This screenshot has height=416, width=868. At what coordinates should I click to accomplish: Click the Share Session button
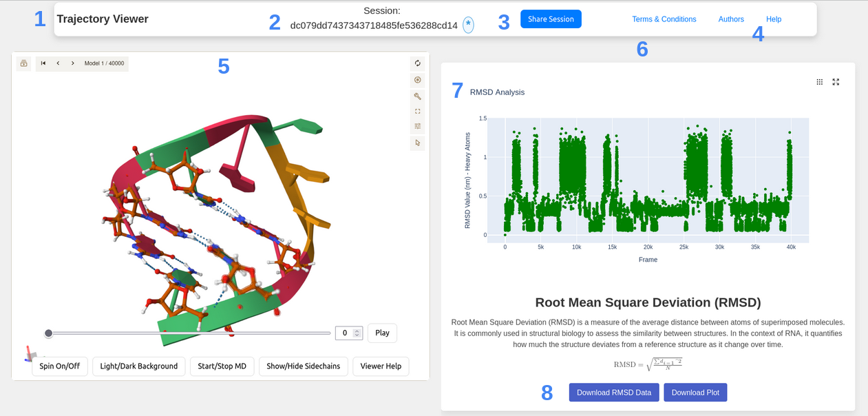(551, 19)
